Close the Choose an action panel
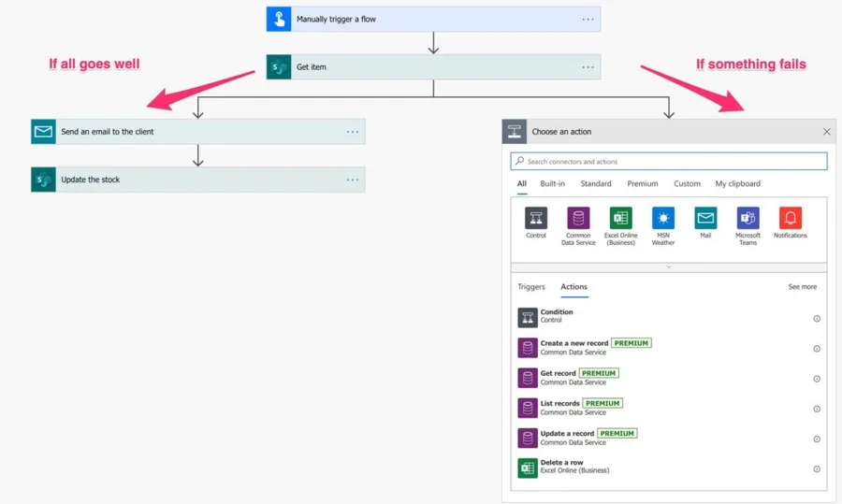 (x=826, y=132)
